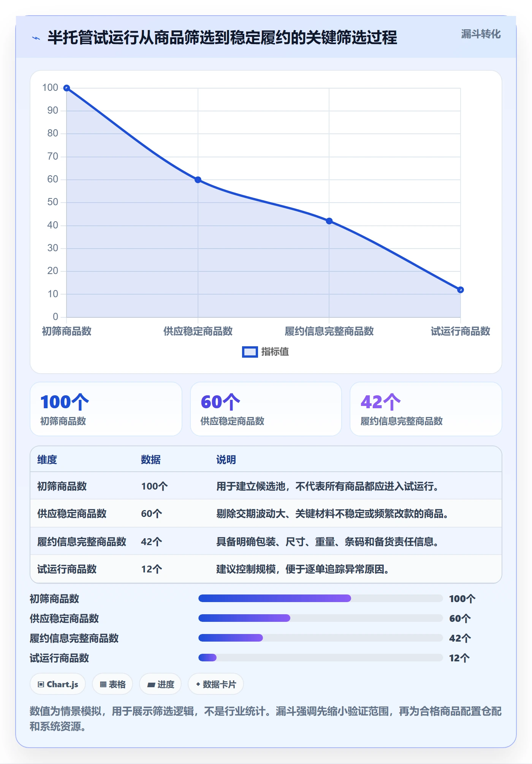Click the chart data point at 42
Viewport: 532px width, 764px height.
329,221
